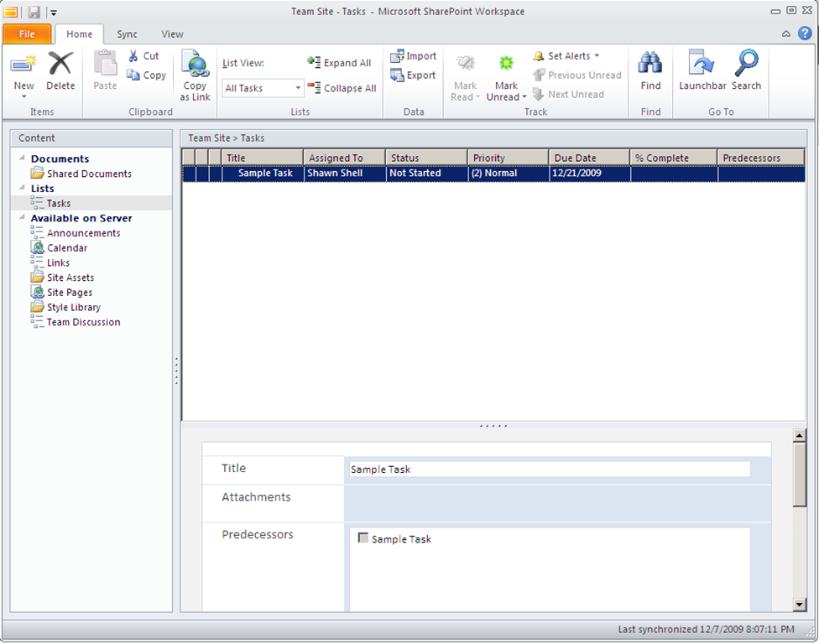Image resolution: width=819 pixels, height=644 pixels.
Task: Open Team Discussion list
Action: click(76, 322)
